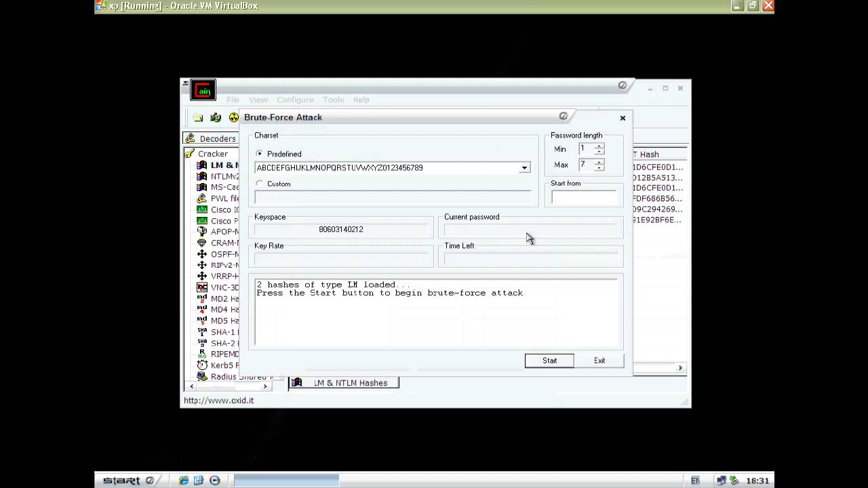
Task: Click the tree panel scroll-left arrow
Action: pos(191,386)
